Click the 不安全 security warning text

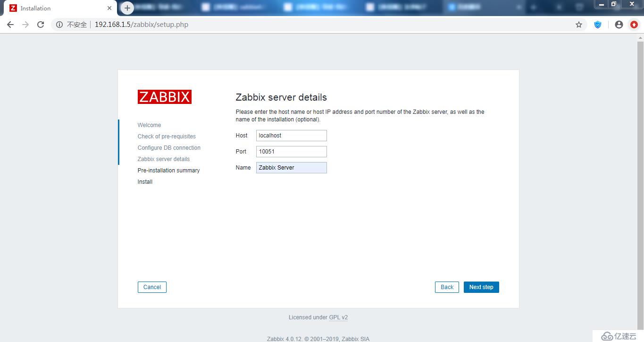pyautogui.click(x=77, y=25)
